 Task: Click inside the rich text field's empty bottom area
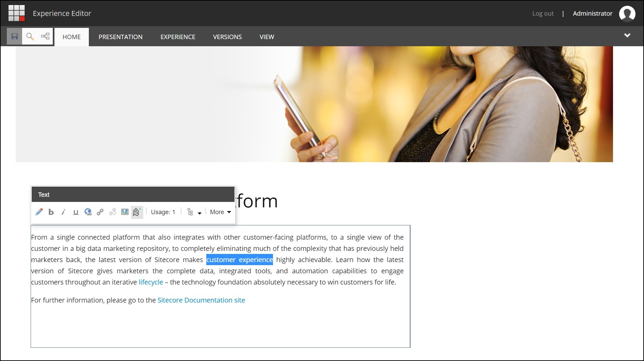(x=220, y=326)
